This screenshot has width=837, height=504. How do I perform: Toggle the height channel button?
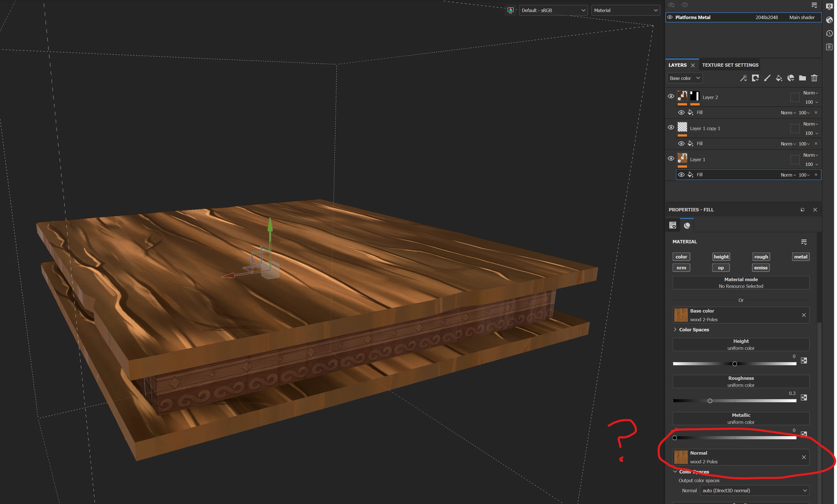coord(721,257)
